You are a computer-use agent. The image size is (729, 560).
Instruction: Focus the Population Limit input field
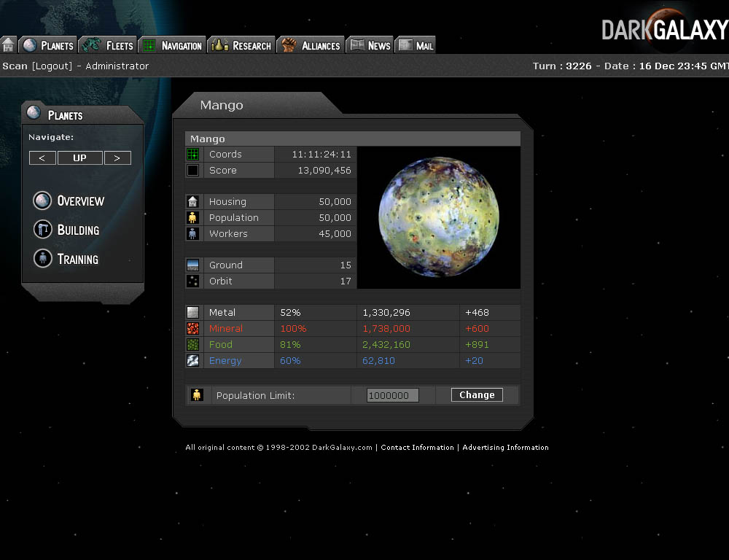tap(393, 395)
